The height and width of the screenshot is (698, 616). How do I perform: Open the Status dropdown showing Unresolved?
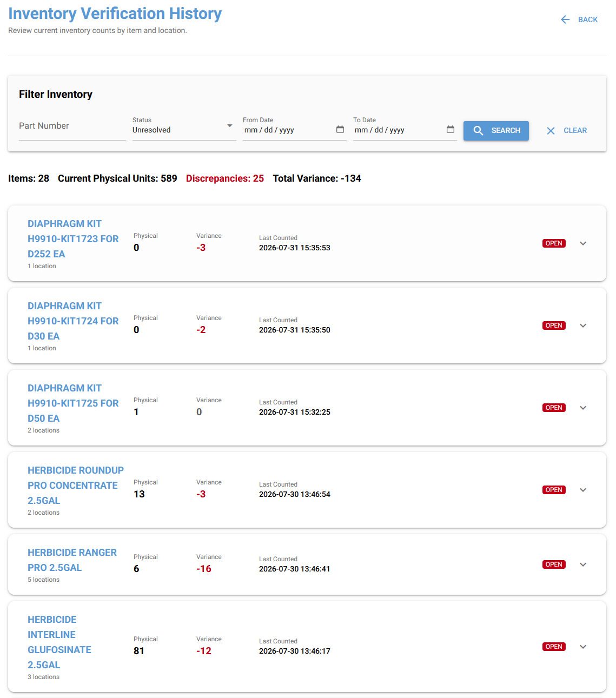click(x=184, y=130)
